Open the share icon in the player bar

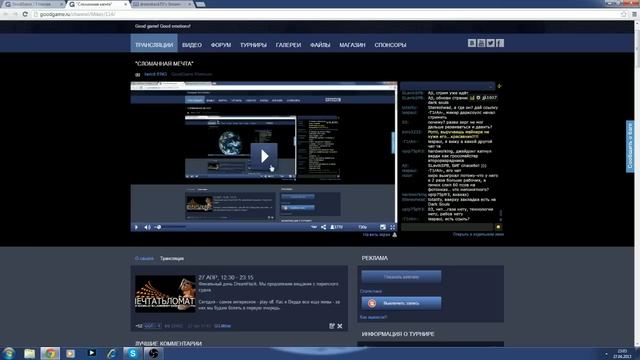tap(323, 227)
